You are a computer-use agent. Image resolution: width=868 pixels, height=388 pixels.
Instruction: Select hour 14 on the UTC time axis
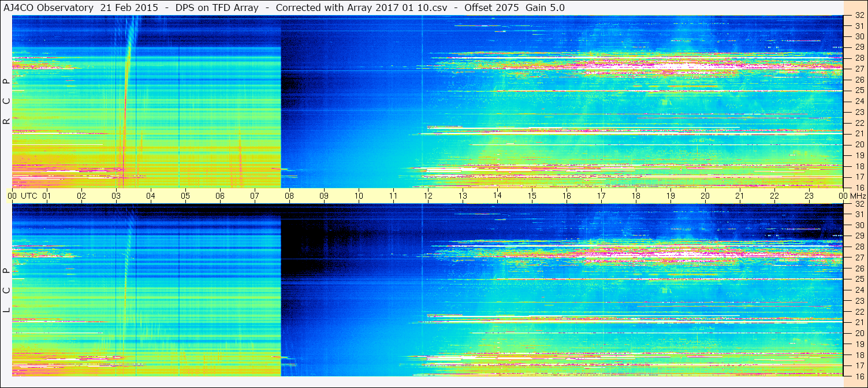coord(497,195)
